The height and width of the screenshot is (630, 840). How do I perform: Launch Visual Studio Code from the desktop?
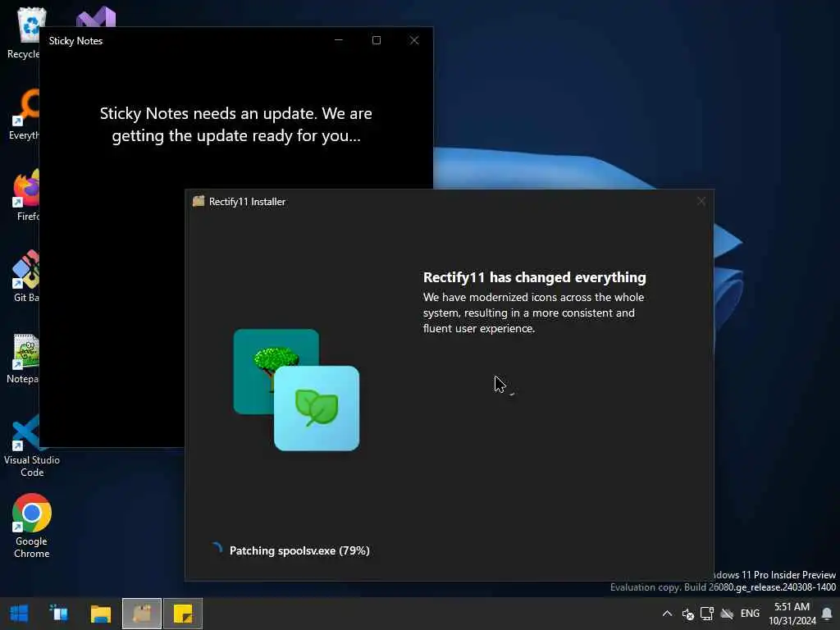point(31,445)
